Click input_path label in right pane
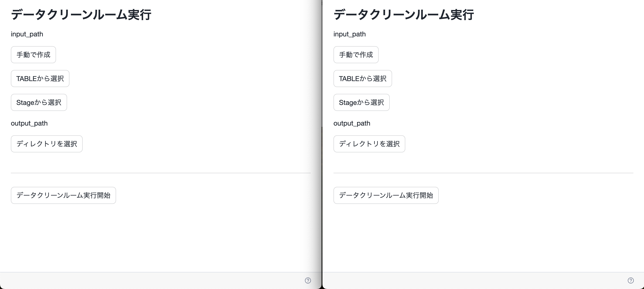Viewport: 644px width, 289px height. click(349, 34)
